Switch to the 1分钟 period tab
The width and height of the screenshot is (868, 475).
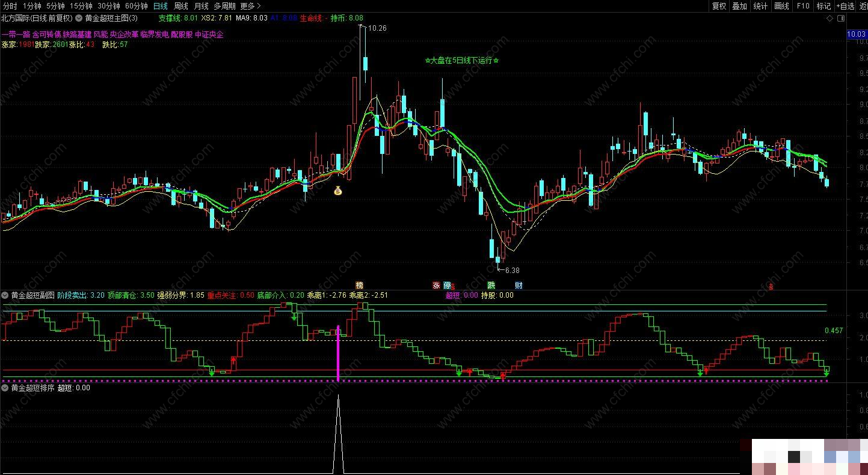32,6
